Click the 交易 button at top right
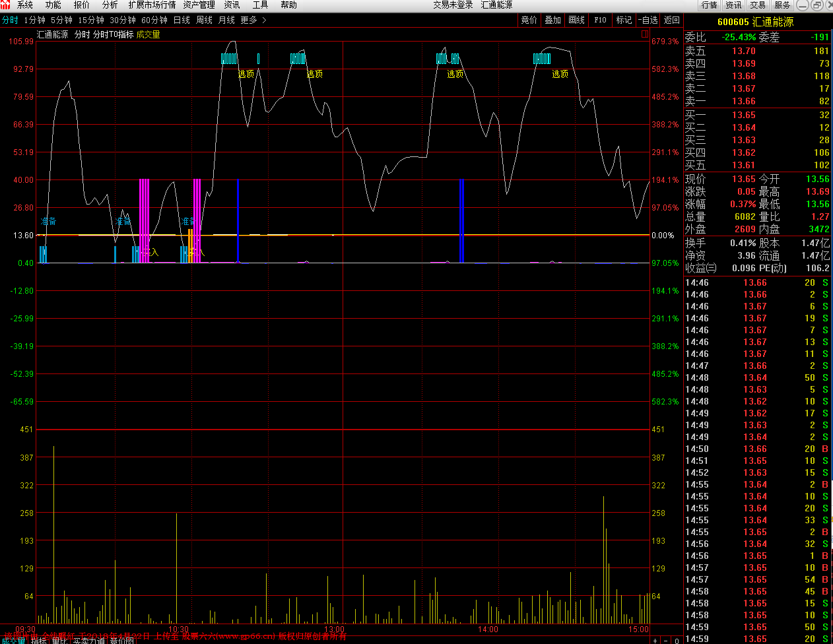This screenshot has width=833, height=644. click(758, 5)
